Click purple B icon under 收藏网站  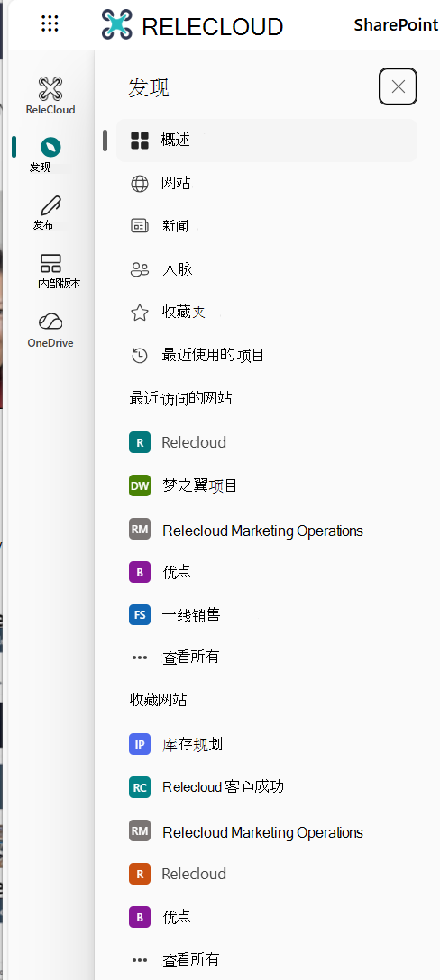tap(140, 918)
